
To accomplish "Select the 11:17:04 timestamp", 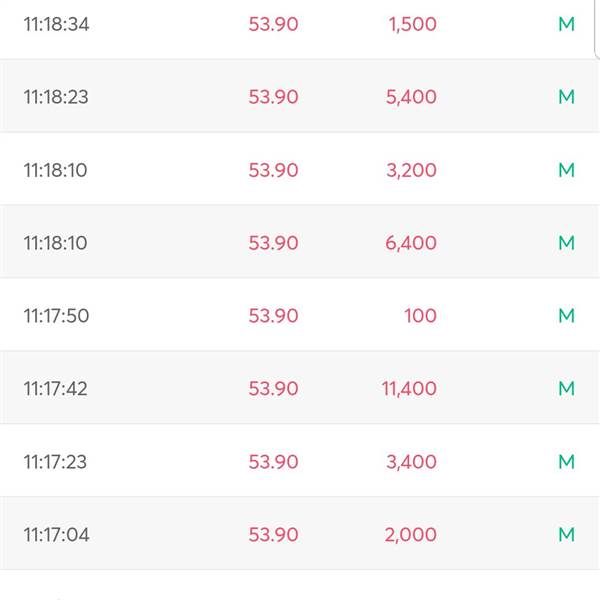I will click(x=57, y=535).
